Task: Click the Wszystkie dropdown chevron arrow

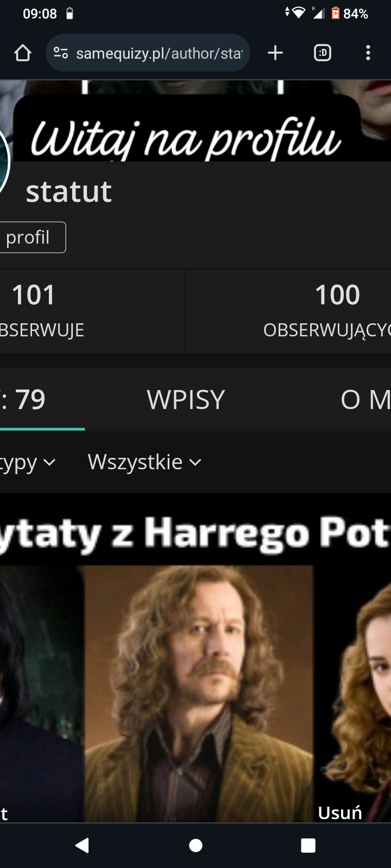Action: tap(195, 463)
